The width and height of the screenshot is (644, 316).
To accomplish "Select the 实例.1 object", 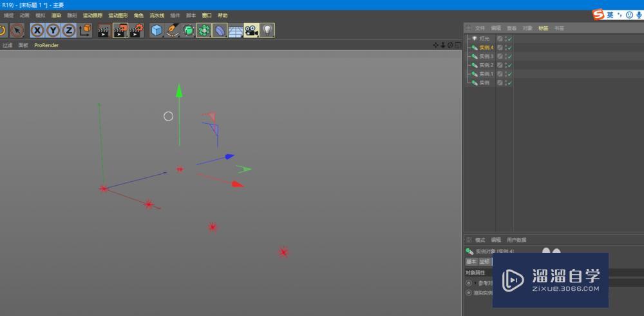I will (x=486, y=74).
